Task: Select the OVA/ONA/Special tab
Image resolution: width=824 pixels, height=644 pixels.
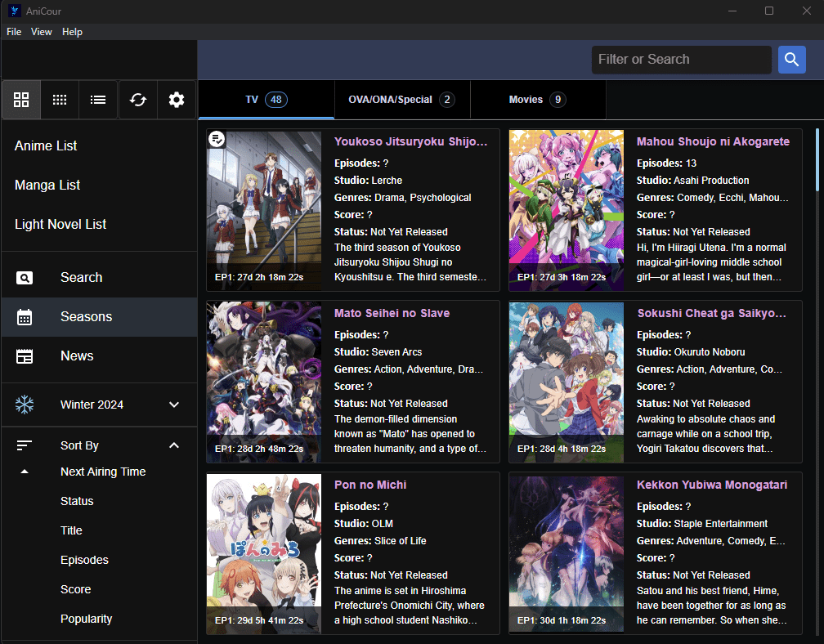Action: pyautogui.click(x=402, y=100)
